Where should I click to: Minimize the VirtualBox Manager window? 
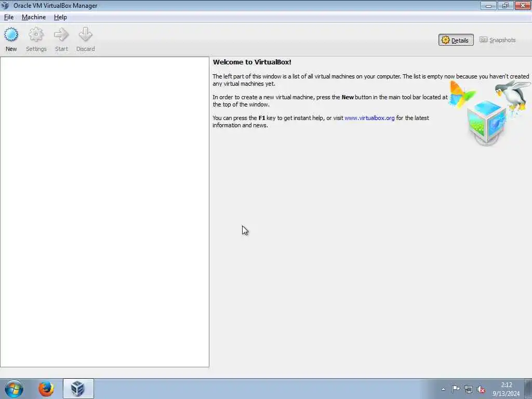click(x=488, y=5)
